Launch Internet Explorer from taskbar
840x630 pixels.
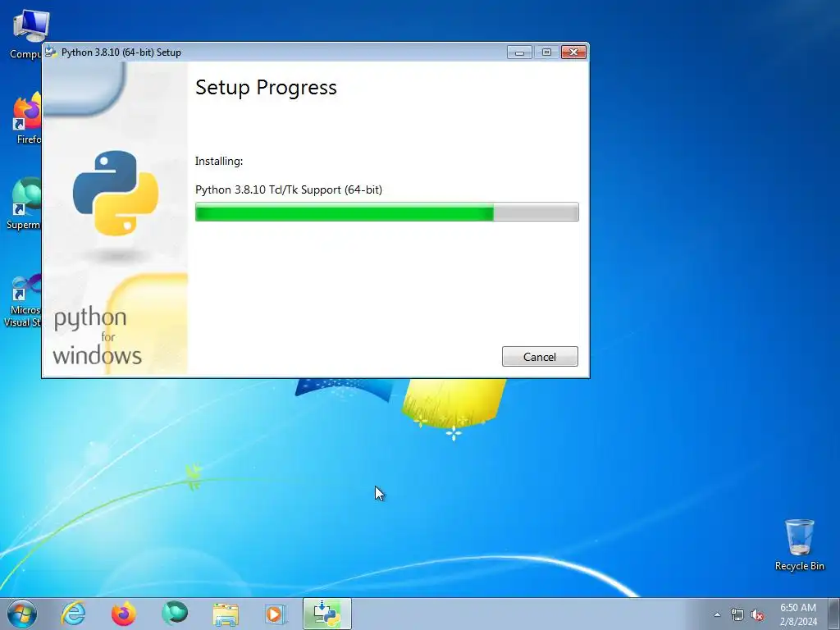pos(73,614)
